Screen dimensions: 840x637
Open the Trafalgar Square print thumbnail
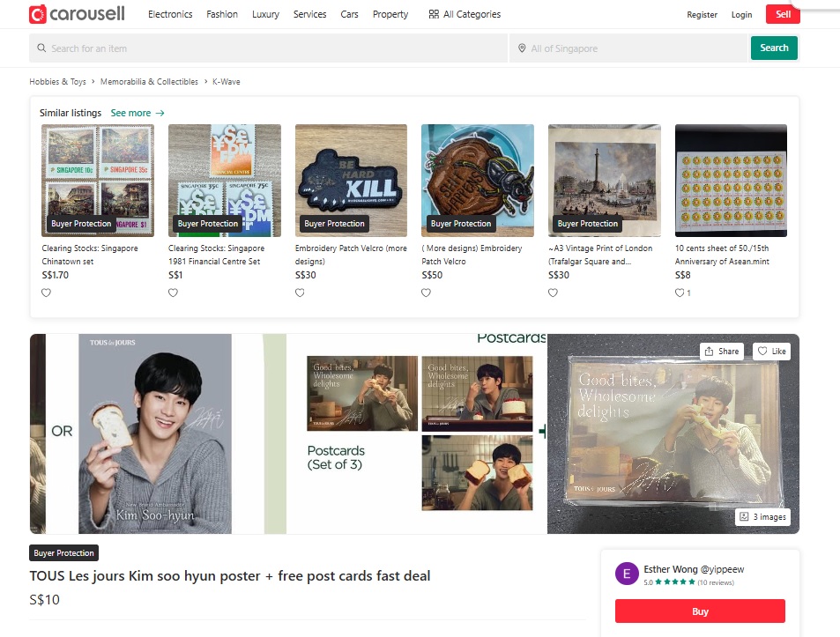click(x=605, y=181)
